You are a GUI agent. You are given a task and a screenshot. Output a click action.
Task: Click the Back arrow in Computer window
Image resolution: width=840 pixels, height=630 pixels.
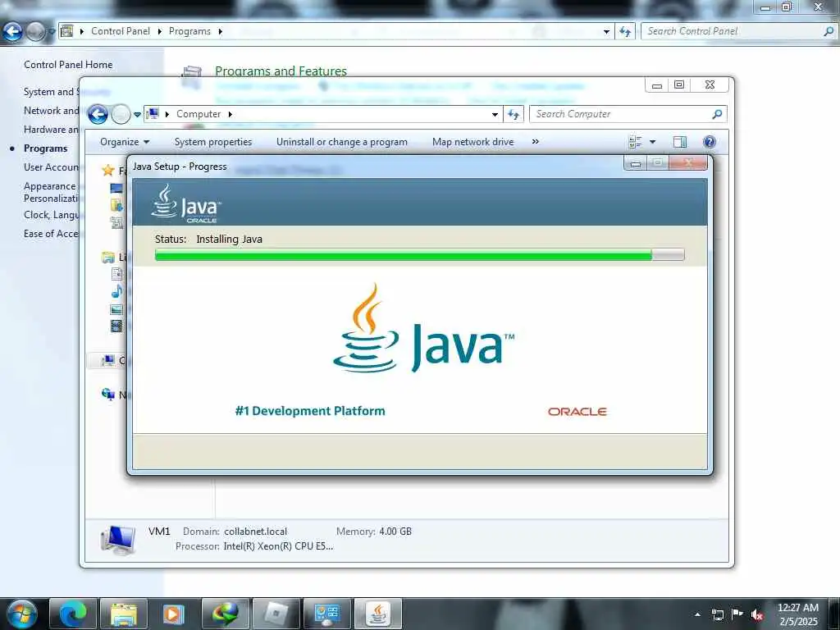pos(98,114)
